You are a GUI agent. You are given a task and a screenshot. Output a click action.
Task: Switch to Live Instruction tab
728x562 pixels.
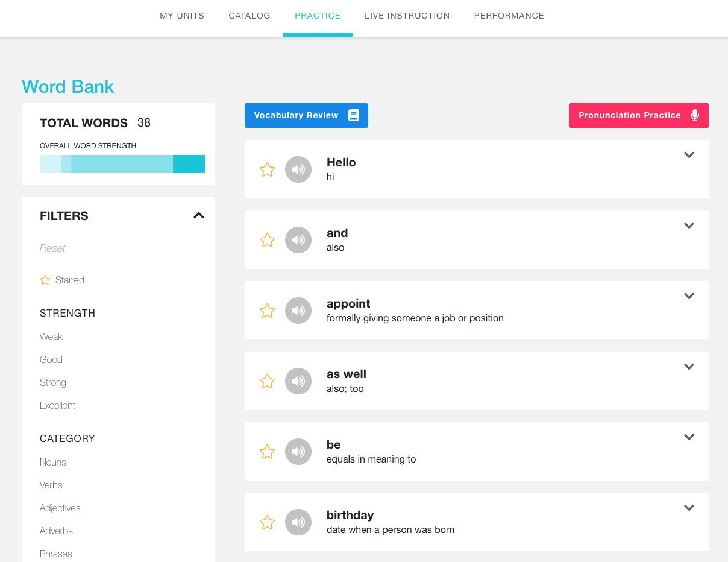pos(407,16)
